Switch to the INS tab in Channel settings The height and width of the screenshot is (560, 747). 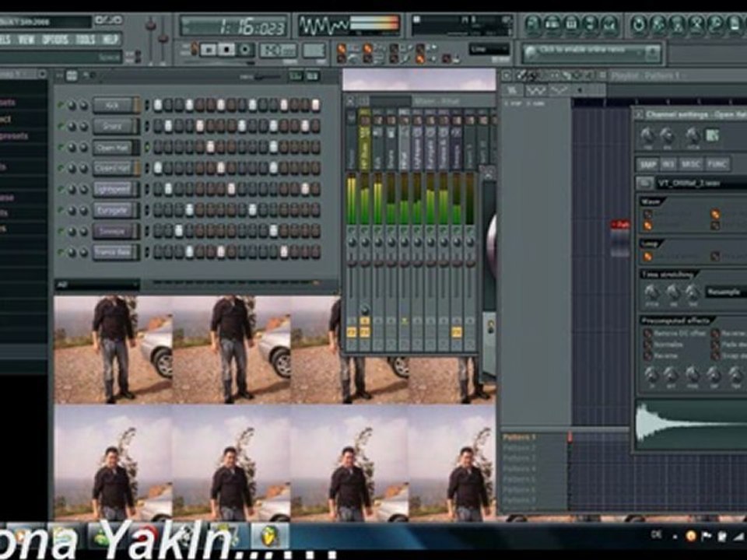(668, 164)
